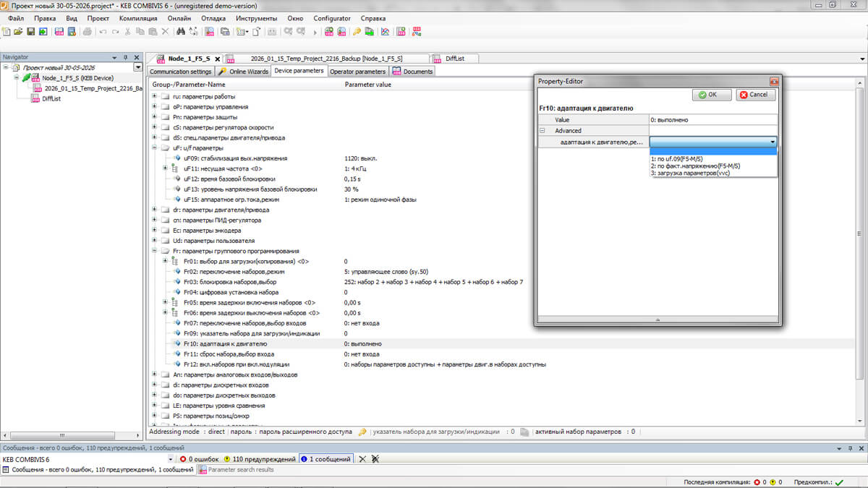
Task: Expand the An: параметры аналоговых входов/выходов group
Action: tap(154, 374)
